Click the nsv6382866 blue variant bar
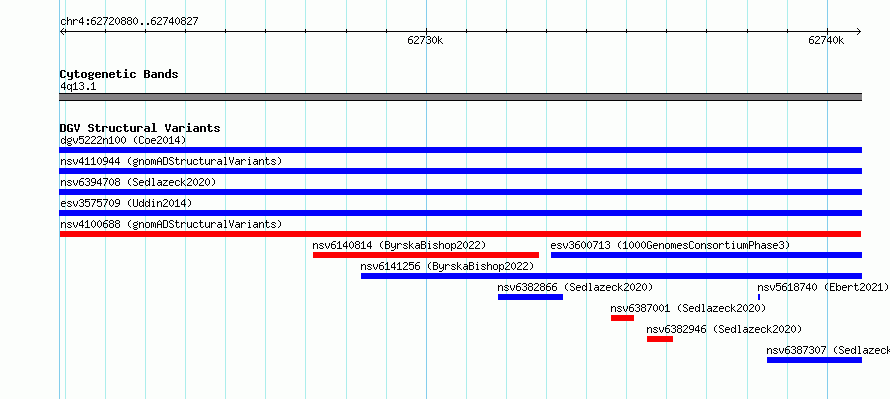 coord(530,297)
